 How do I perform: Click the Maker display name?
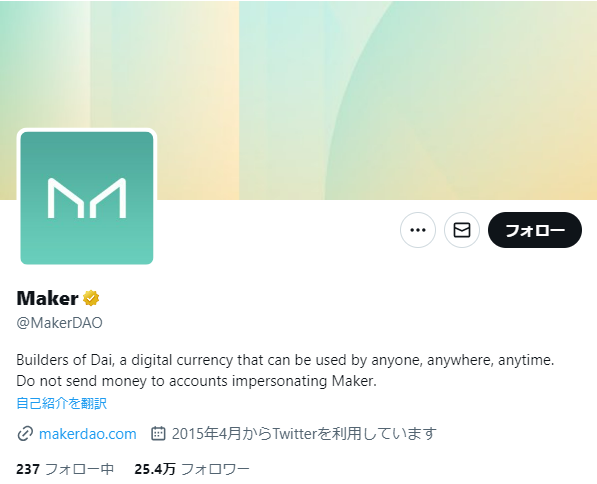click(48, 298)
